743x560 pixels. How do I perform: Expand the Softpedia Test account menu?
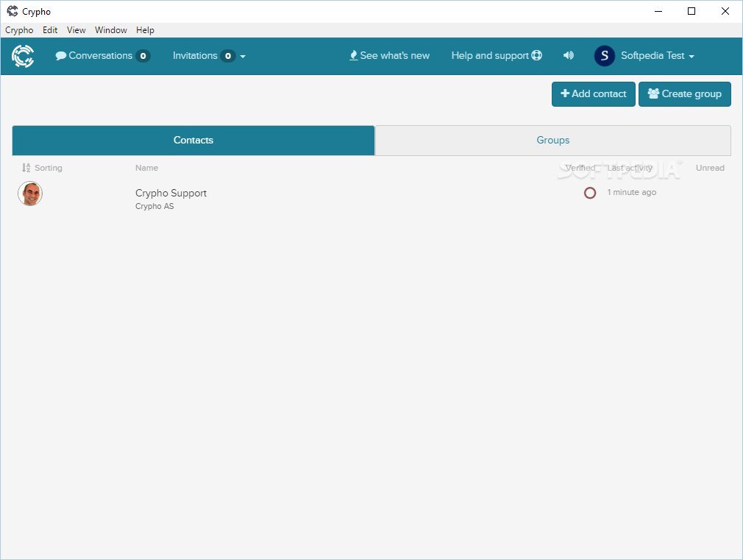tap(658, 56)
